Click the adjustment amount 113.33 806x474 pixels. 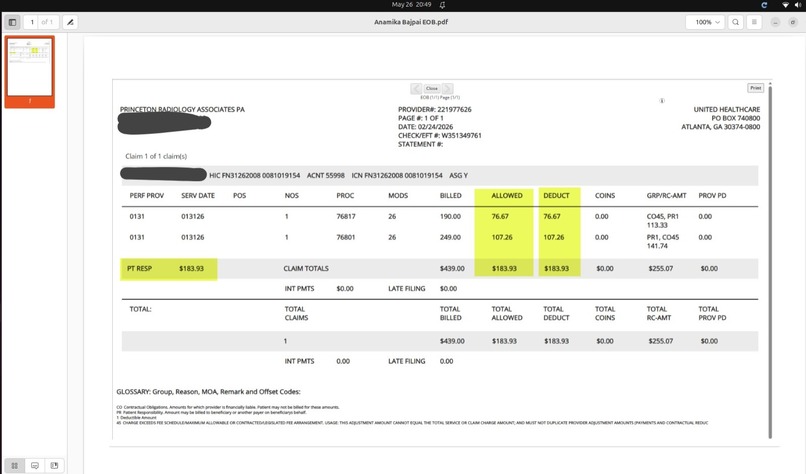(x=657, y=225)
